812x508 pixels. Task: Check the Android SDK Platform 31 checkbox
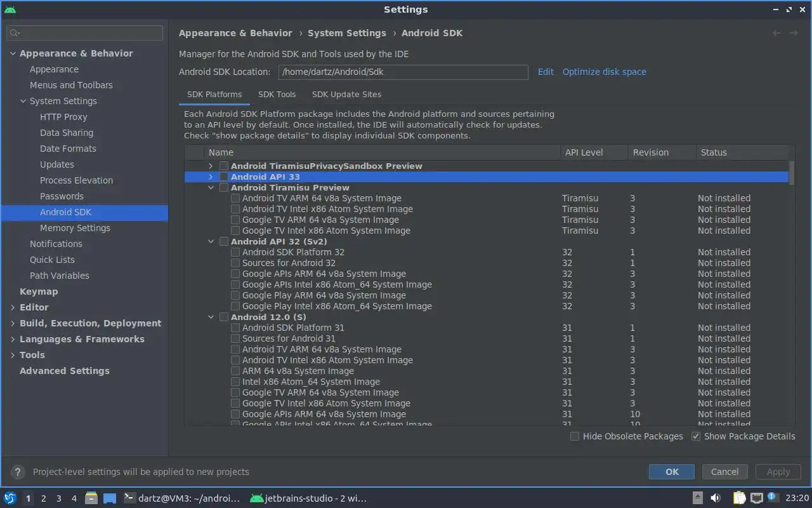click(x=235, y=328)
